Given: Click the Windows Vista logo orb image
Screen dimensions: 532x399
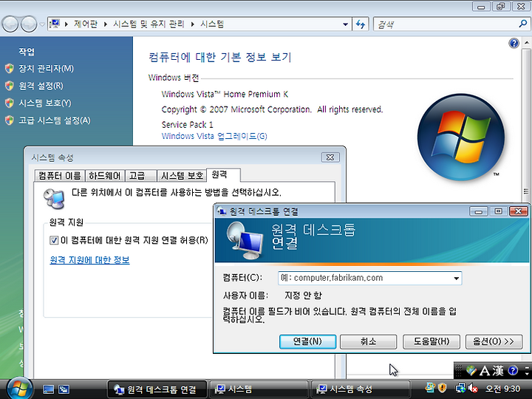Looking at the screenshot, I should point(461,137).
